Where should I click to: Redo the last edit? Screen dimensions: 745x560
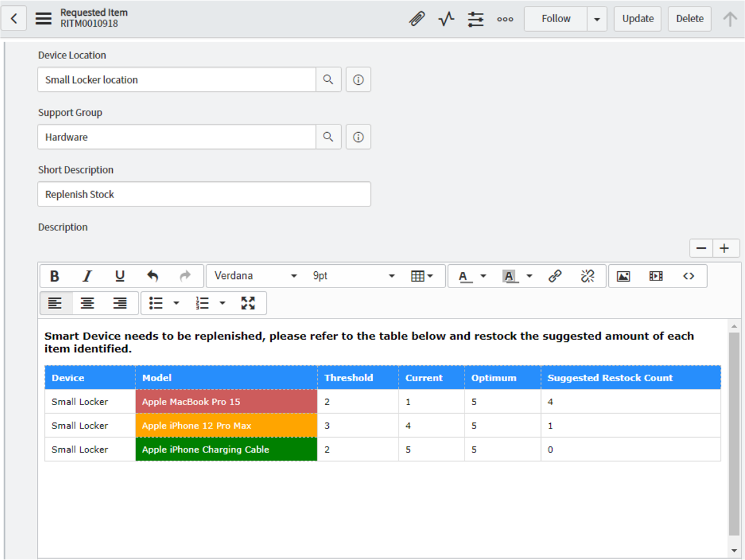coord(185,276)
